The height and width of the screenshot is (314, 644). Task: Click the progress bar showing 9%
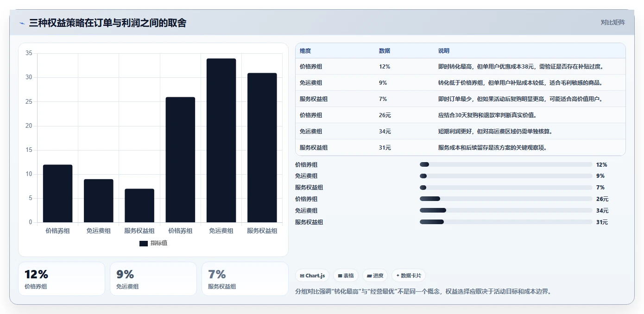(x=506, y=176)
